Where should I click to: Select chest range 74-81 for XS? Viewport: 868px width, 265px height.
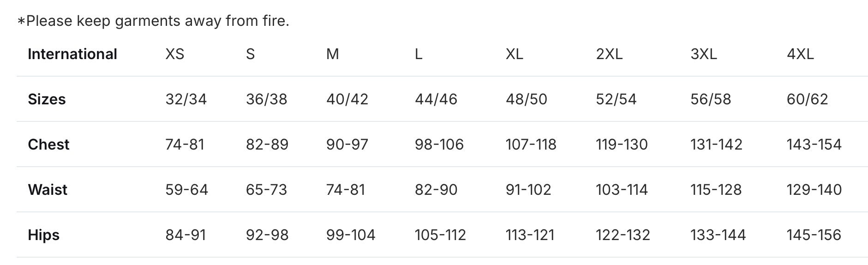(x=185, y=145)
